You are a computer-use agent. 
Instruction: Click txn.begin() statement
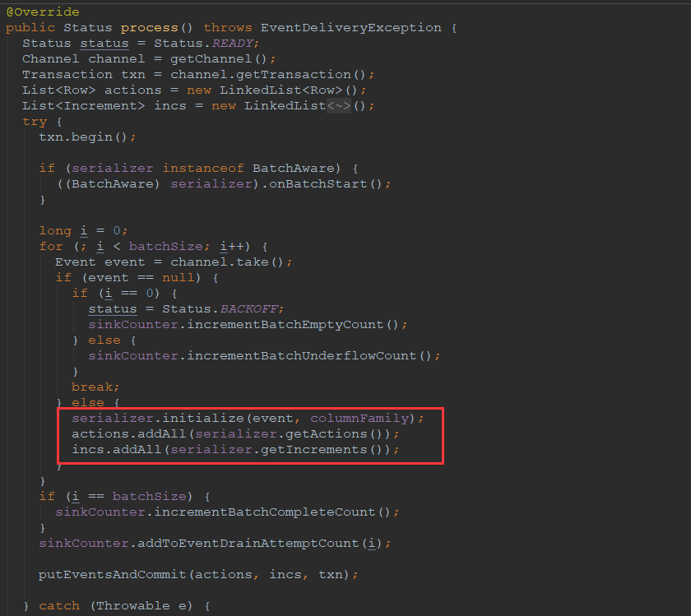coord(87,137)
